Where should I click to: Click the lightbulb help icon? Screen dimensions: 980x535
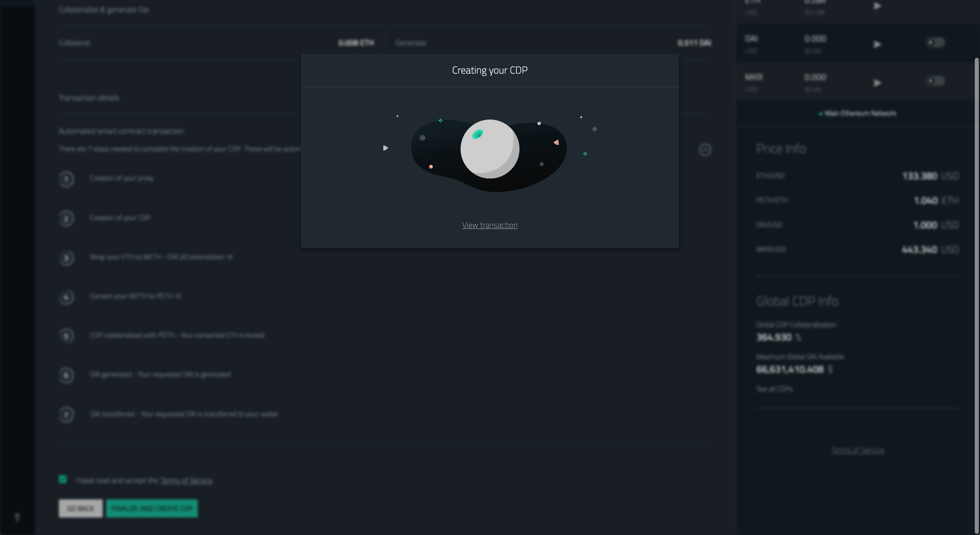tap(17, 517)
